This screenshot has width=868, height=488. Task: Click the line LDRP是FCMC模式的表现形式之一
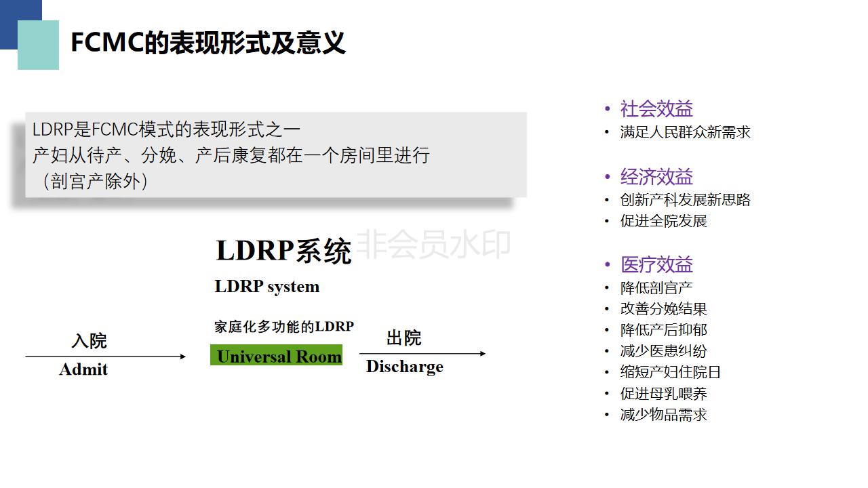[166, 129]
